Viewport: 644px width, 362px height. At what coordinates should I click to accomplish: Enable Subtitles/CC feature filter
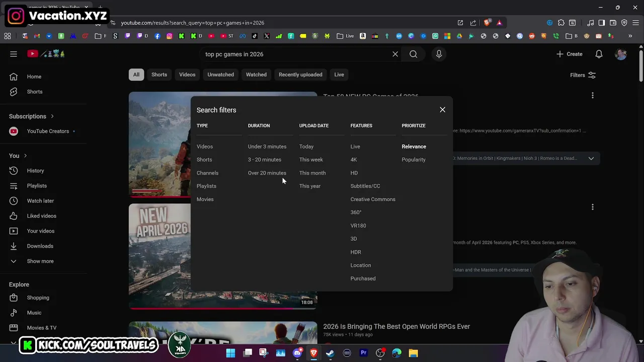365,186
